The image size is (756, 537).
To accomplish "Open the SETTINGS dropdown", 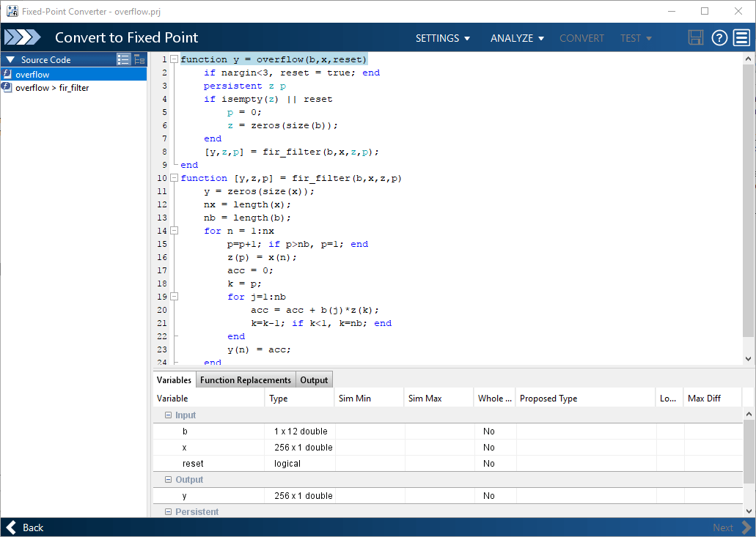I will tap(443, 38).
